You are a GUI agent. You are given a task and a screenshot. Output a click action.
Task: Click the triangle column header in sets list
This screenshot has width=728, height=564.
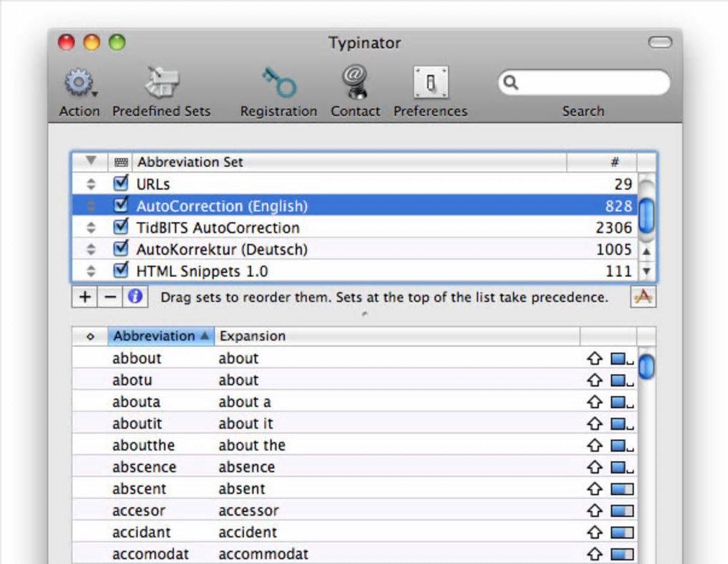coord(91,161)
